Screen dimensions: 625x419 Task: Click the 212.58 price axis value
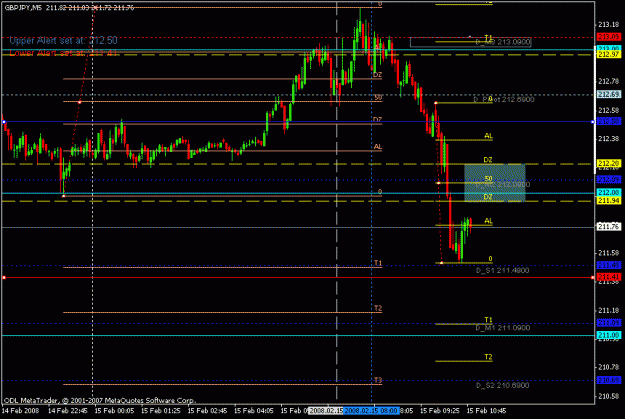609,110
